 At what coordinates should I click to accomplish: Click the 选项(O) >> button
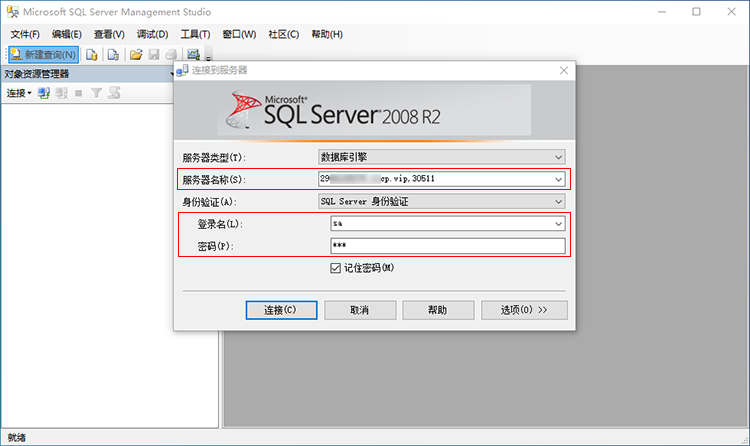tap(524, 310)
